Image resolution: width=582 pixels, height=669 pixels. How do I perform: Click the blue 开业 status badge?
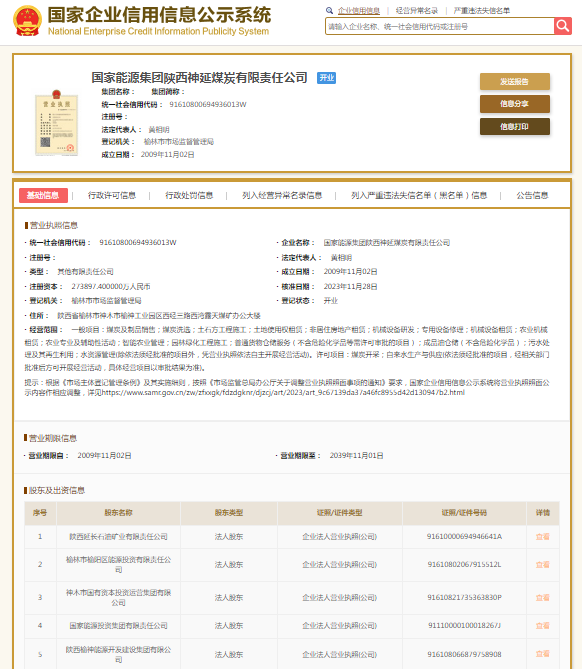326,78
